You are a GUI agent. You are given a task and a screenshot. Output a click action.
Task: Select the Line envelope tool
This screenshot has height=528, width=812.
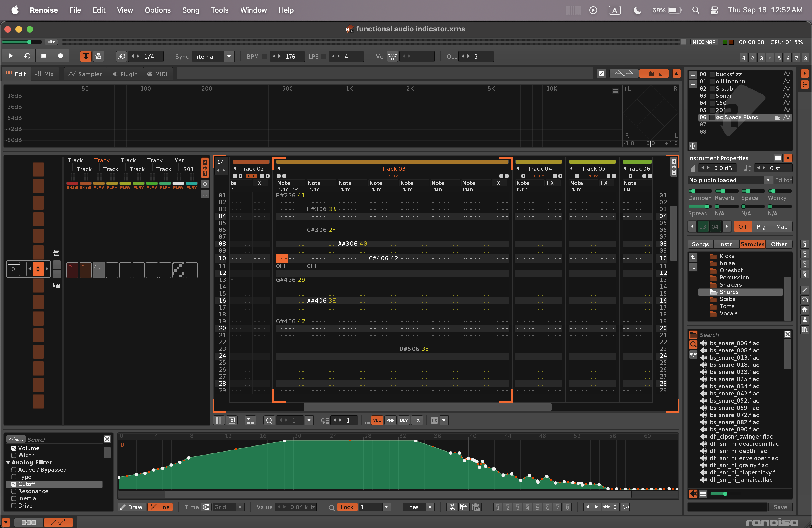[x=160, y=507]
